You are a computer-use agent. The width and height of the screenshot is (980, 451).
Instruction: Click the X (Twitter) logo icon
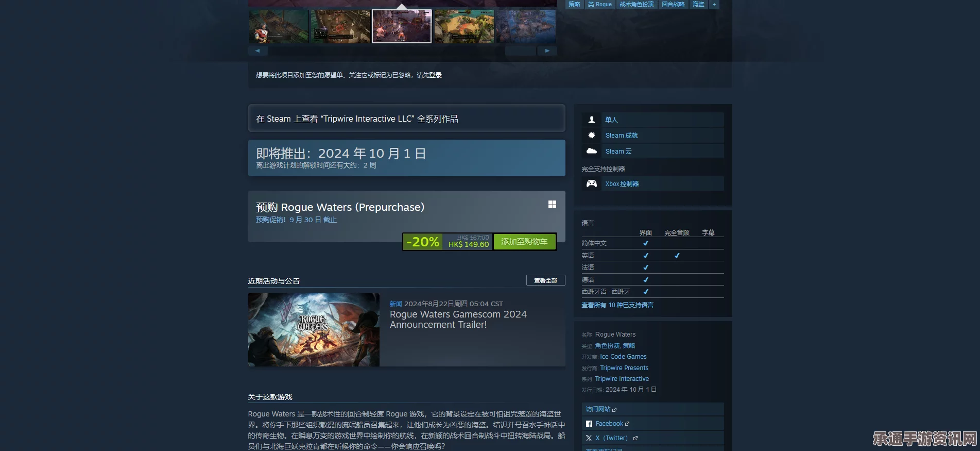tap(589, 438)
